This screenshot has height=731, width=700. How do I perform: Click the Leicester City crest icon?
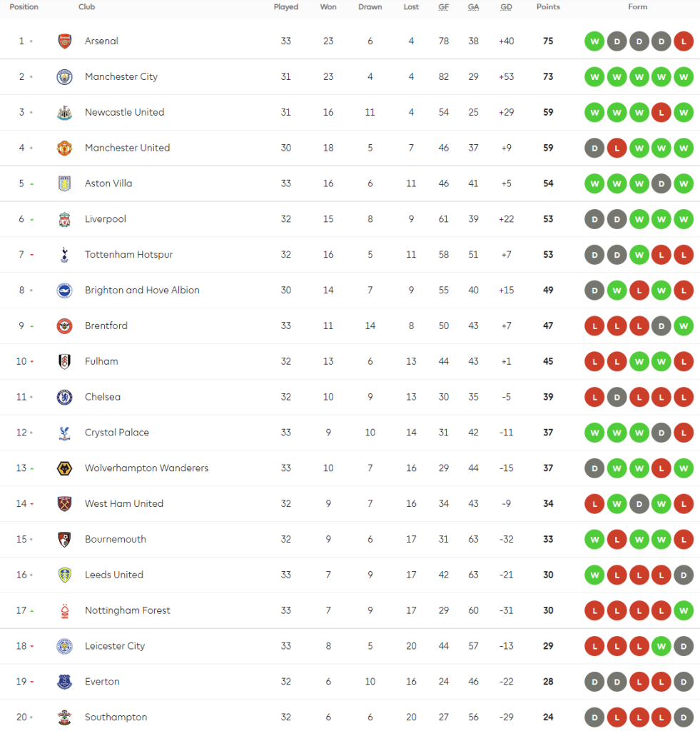(x=65, y=646)
